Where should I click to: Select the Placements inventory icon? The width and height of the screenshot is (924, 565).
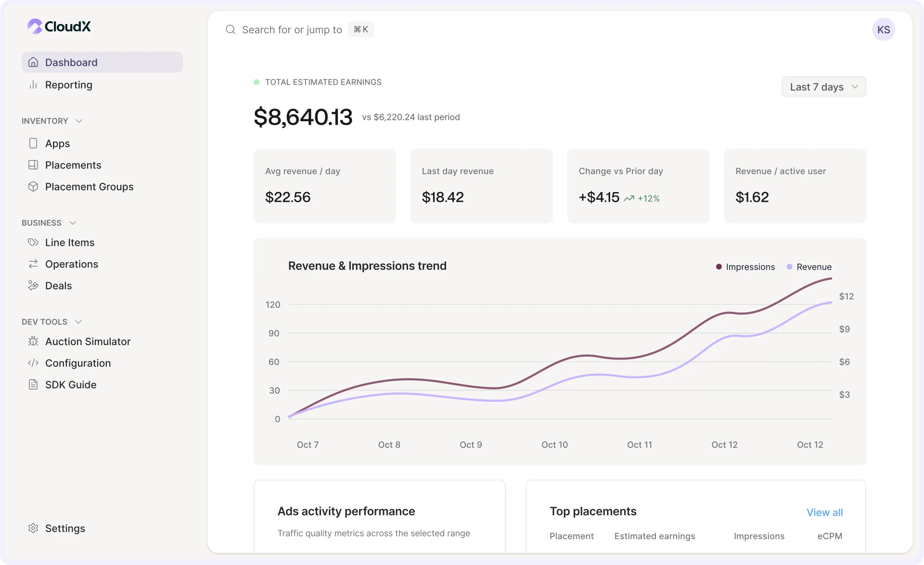point(33,165)
